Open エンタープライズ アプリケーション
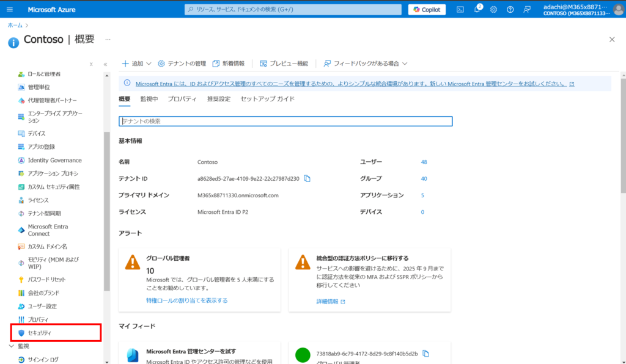Screen dimensions: 626x364 pos(56,117)
